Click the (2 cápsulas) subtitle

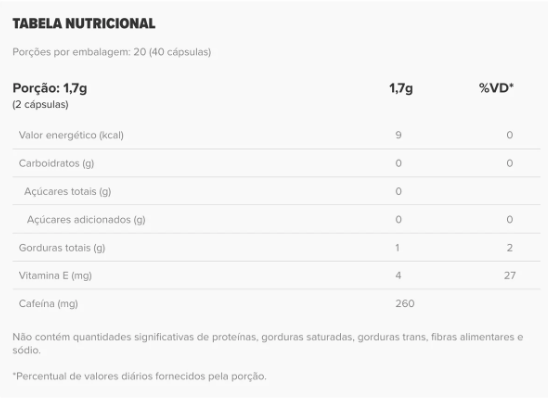pos(40,104)
